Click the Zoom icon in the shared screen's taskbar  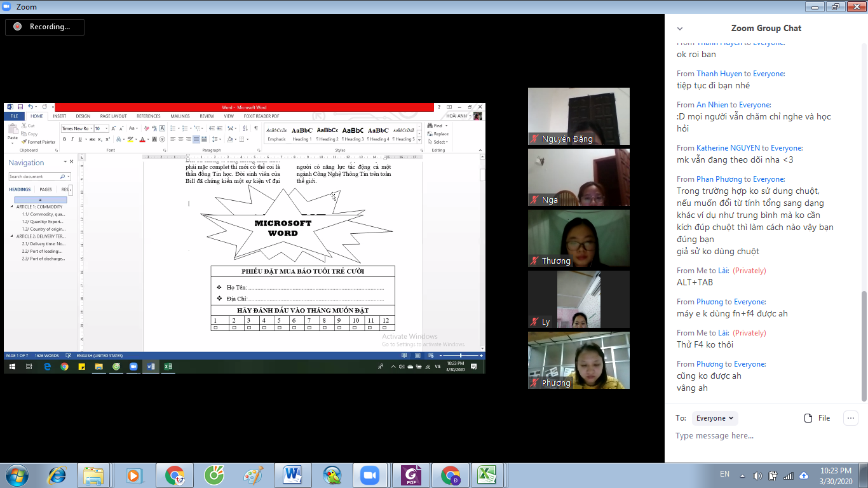click(133, 367)
